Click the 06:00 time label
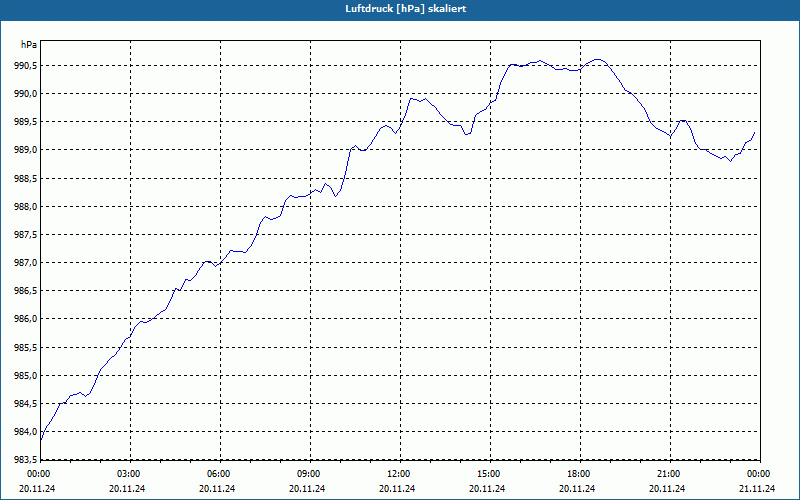Screen dimensions: 800x500 [x=220, y=474]
